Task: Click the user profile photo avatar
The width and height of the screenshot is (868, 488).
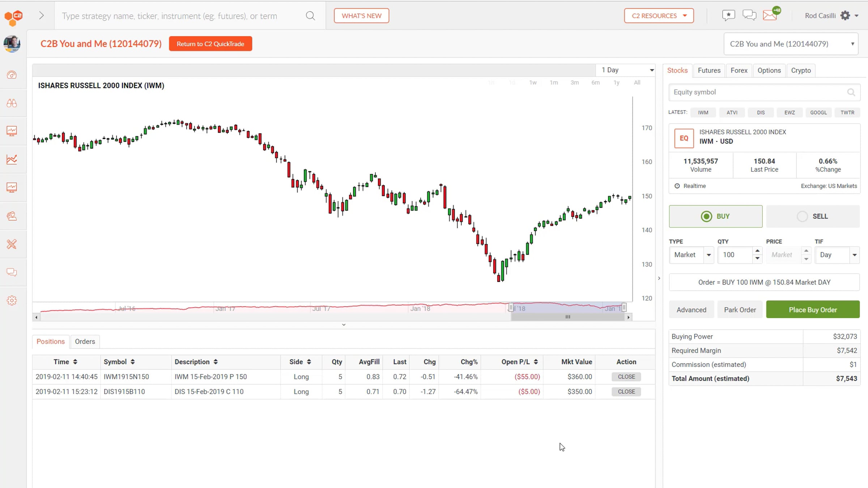Action: click(x=12, y=44)
